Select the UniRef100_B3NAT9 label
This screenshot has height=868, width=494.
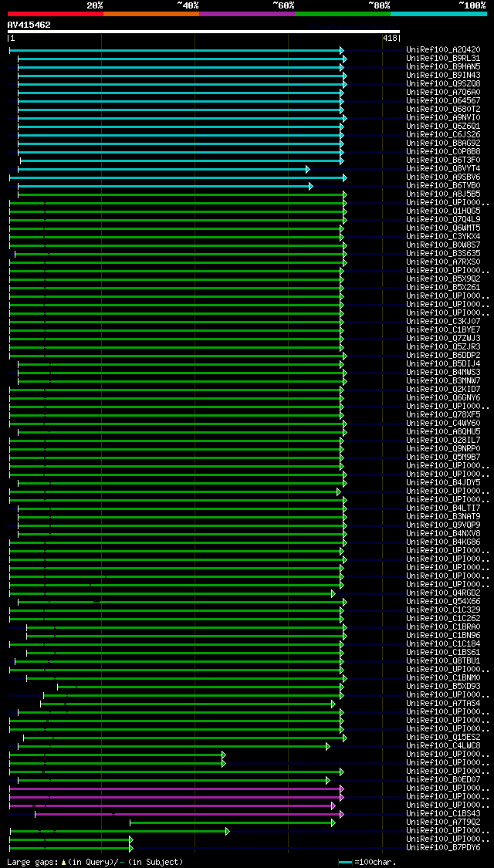(443, 516)
